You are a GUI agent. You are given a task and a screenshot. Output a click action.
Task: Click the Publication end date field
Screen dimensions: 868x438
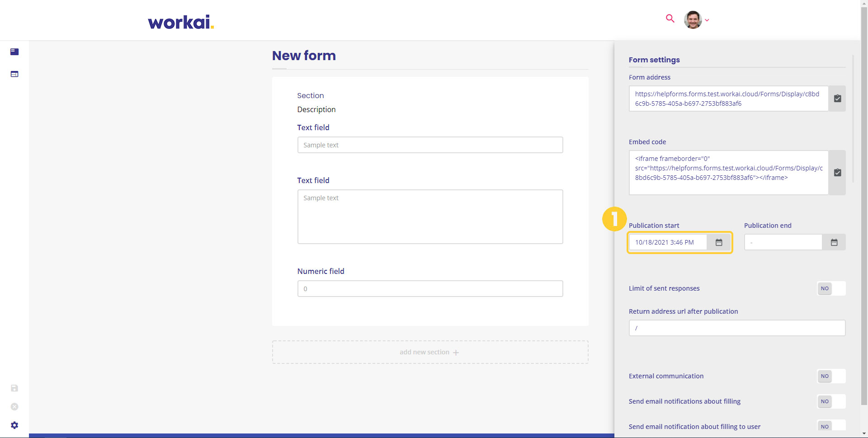tap(783, 242)
